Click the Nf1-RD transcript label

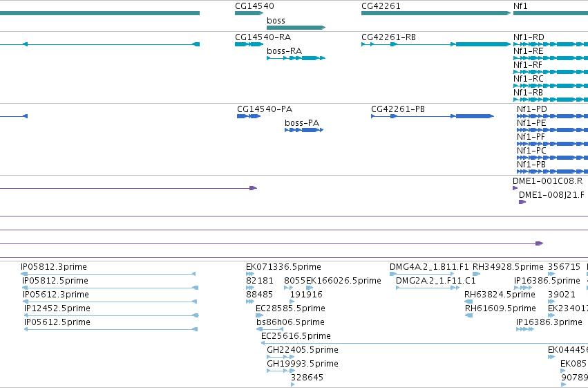[x=529, y=37]
